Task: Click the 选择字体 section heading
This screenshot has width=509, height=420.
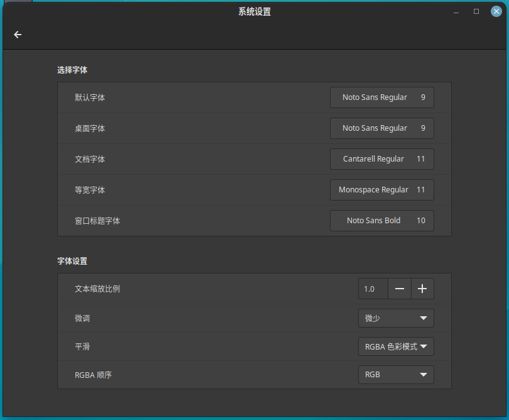Action: pyautogui.click(x=72, y=70)
